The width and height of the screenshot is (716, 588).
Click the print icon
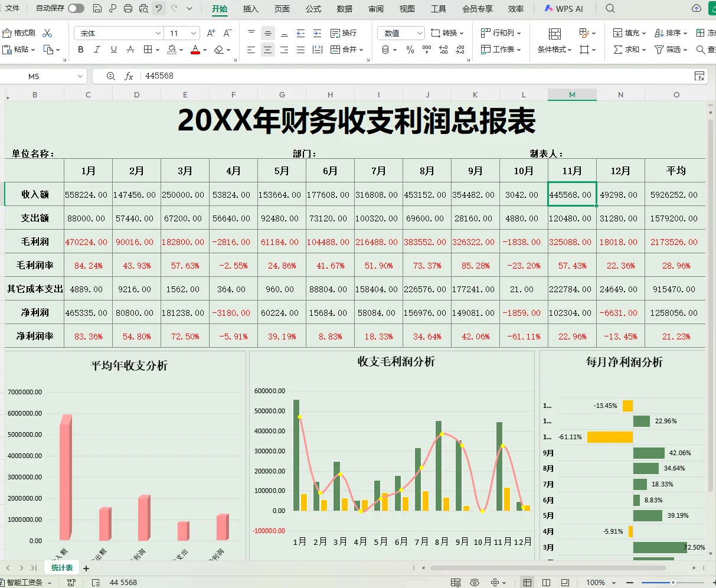point(128,8)
